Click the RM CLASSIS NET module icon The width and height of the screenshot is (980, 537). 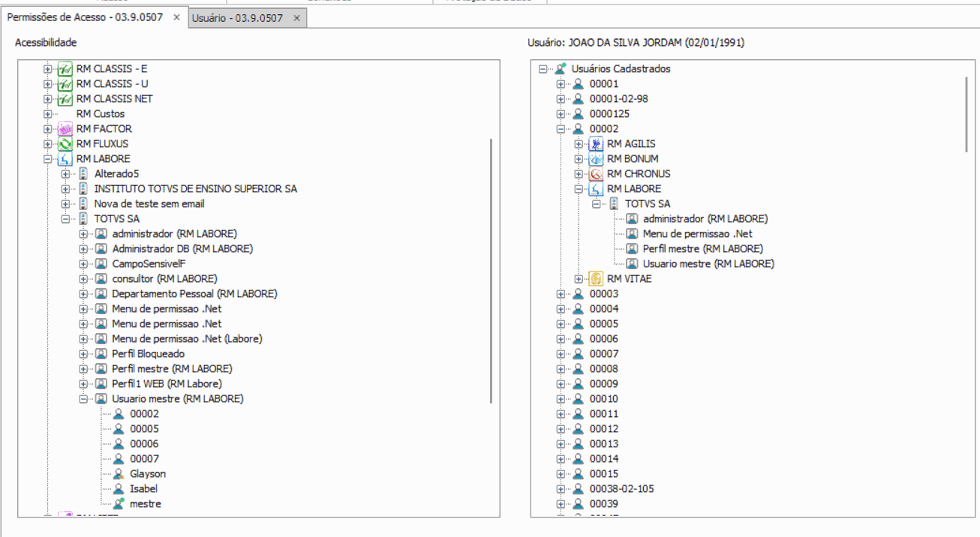click(x=65, y=99)
